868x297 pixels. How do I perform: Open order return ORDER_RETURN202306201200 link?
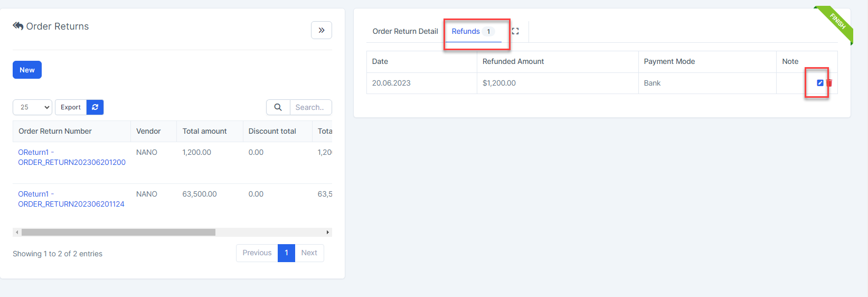71,157
